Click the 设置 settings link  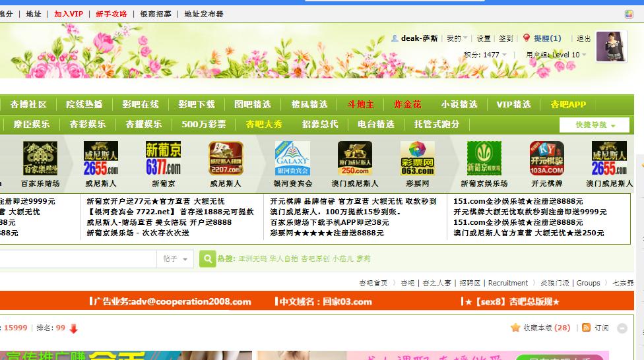(484, 38)
